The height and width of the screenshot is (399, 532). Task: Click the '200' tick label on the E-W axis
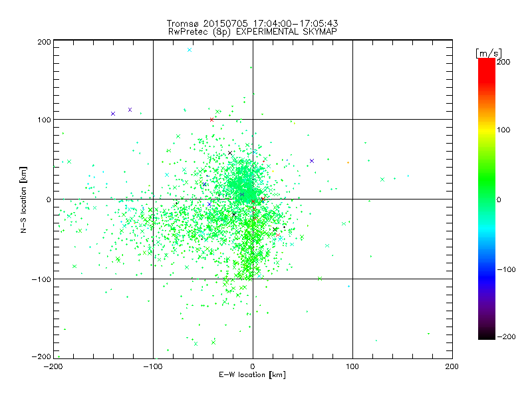click(452, 366)
